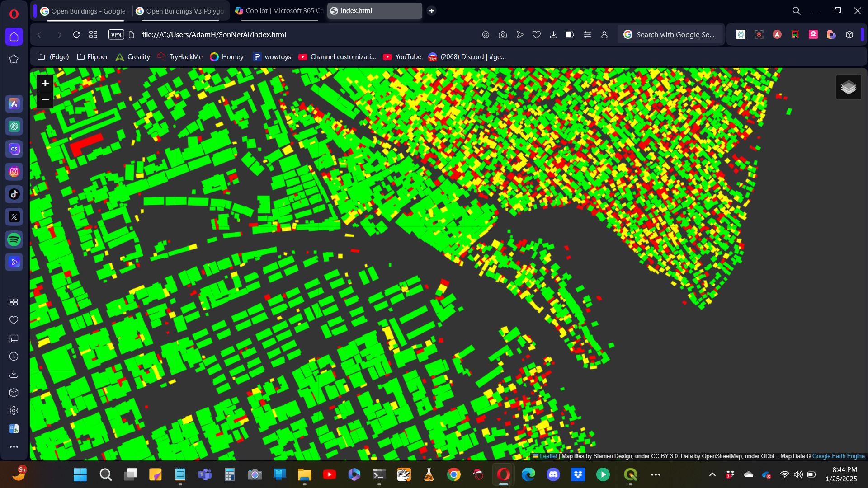This screenshot has height=488, width=868.
Task: Reload the current page
Action: (76, 35)
